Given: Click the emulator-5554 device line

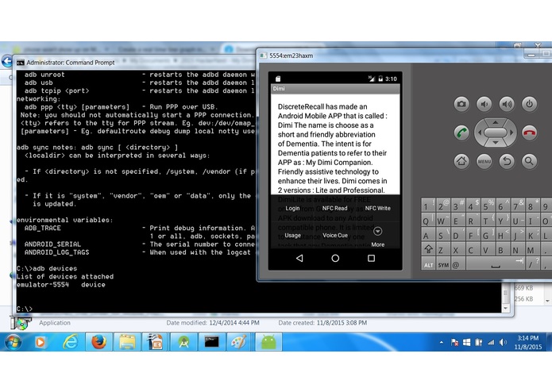Looking at the screenshot, I should pyautogui.click(x=61, y=285).
